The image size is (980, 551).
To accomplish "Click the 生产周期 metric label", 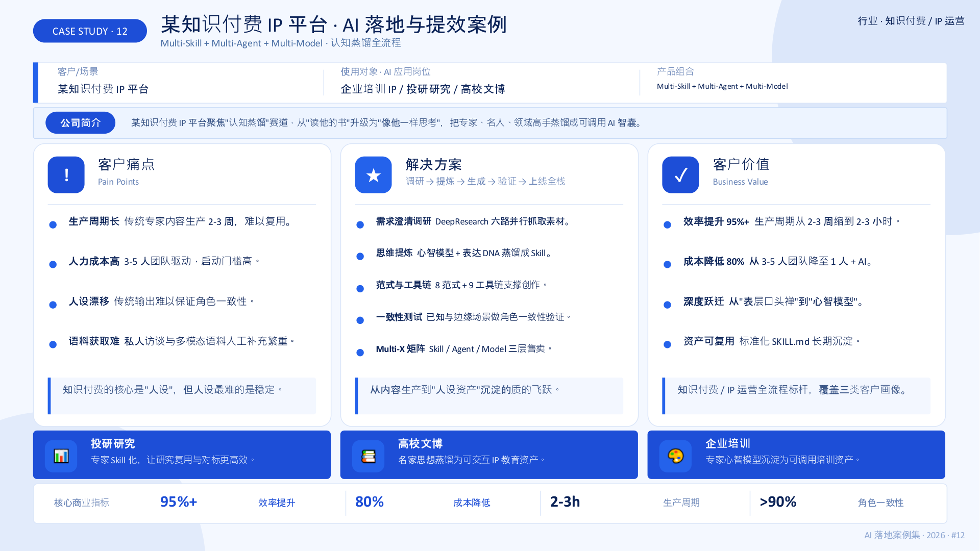I will pyautogui.click(x=681, y=503).
